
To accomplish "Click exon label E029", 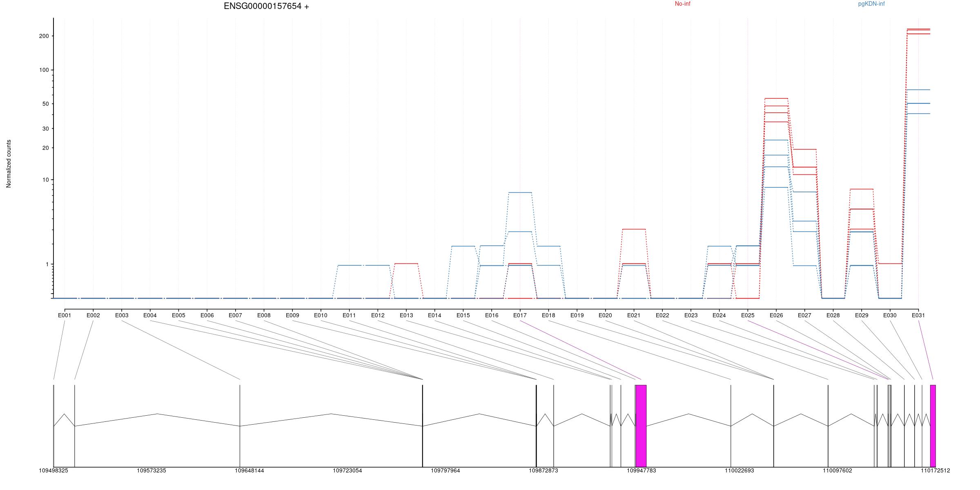I will coord(862,315).
